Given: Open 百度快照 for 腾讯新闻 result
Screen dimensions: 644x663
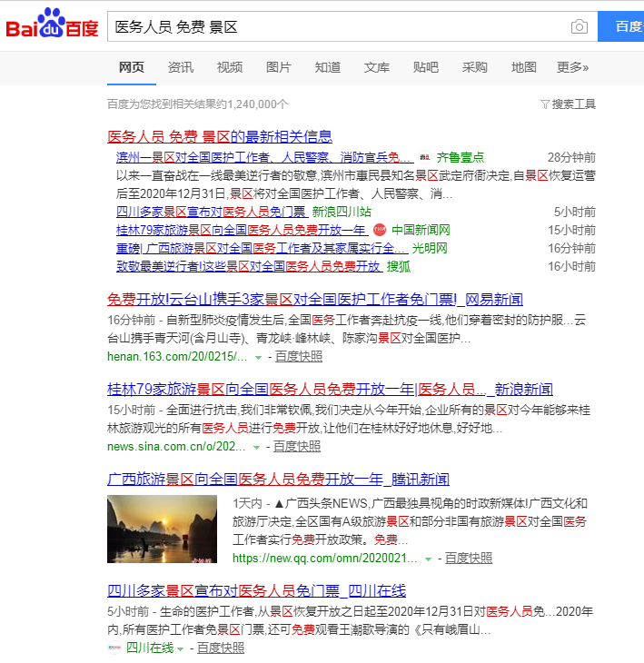Looking at the screenshot, I should coord(469,559).
